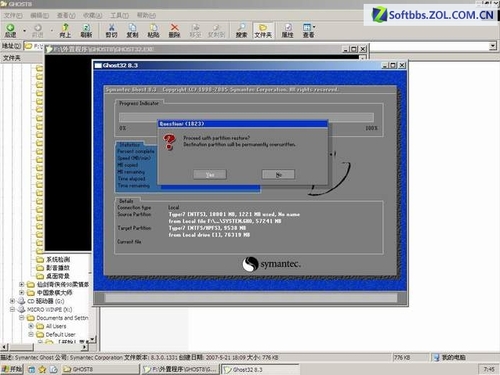This screenshot has width=500, height=375.
Task: Expand the CD drive (G:) tree node
Action: pos(12,301)
